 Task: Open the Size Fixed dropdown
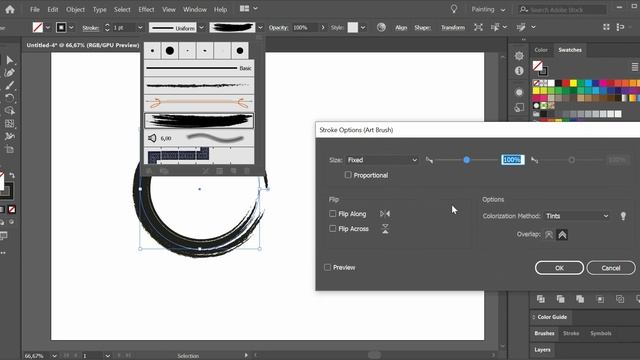click(382, 160)
